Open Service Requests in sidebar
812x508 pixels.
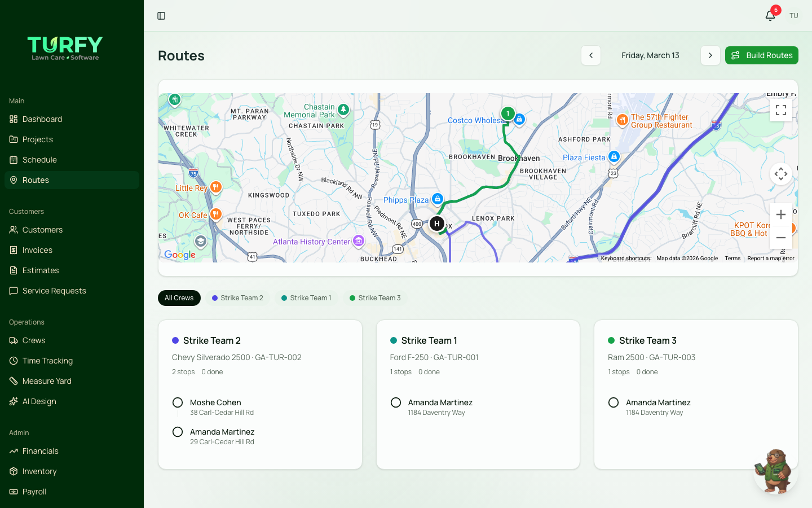coord(72,291)
